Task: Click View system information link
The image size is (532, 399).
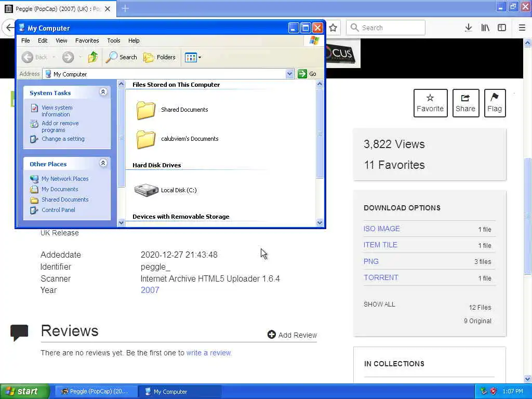Action: click(57, 111)
